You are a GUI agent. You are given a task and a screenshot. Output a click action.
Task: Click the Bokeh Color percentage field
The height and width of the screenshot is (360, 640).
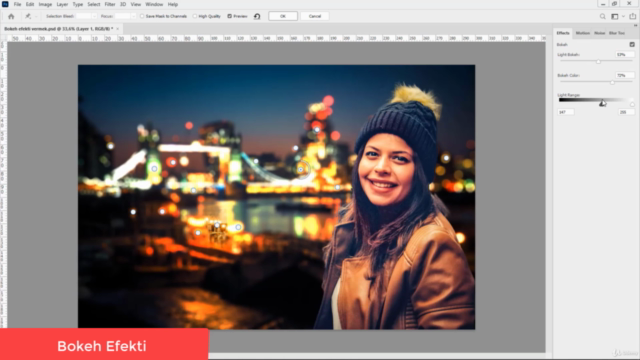624,76
